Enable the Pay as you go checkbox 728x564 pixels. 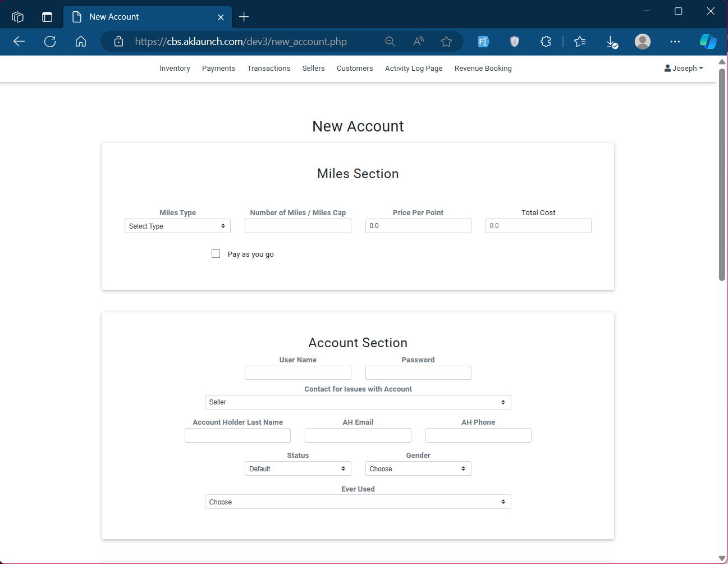(216, 254)
